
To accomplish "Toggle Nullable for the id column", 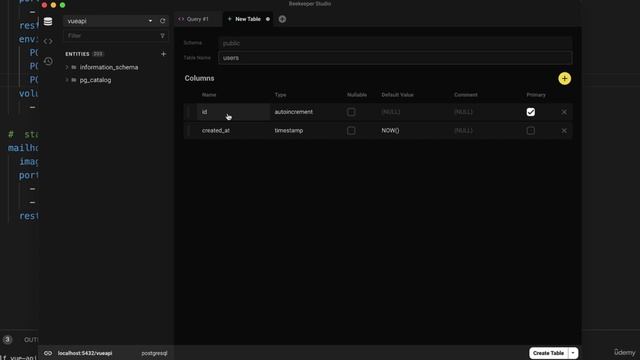I will pos(351,112).
